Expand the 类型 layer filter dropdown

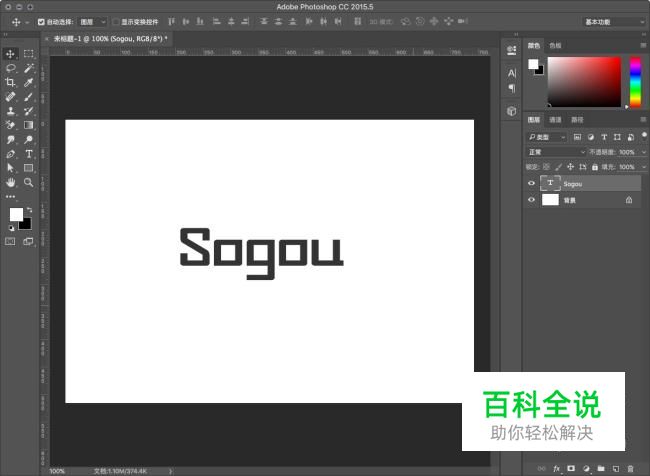pyautogui.click(x=547, y=136)
